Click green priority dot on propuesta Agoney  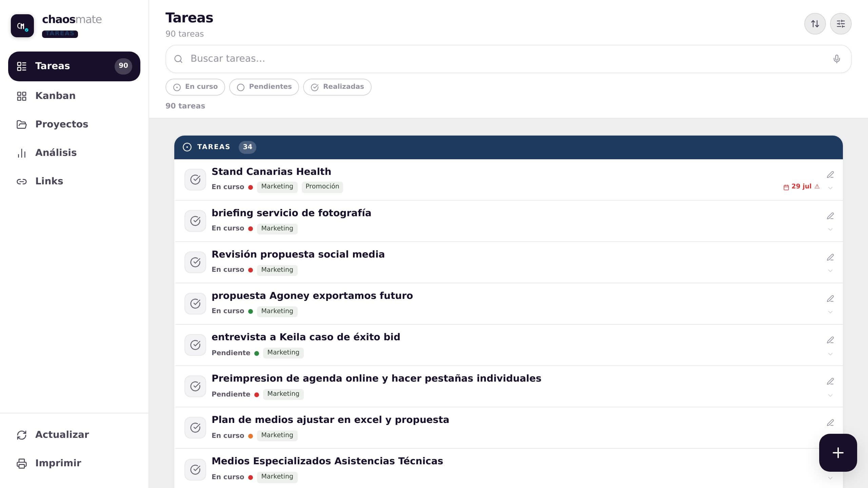[x=251, y=311]
